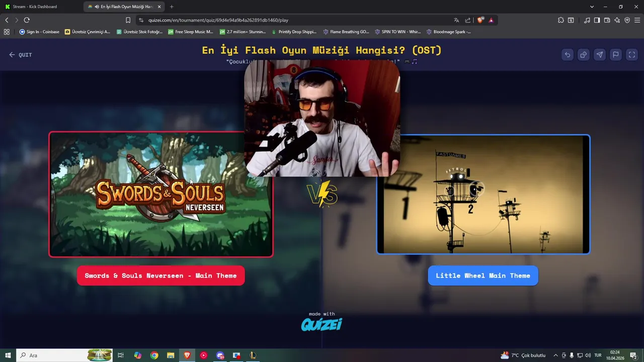Viewport: 644px width, 362px height.
Task: Open the Quizei logo link
Action: click(322, 325)
